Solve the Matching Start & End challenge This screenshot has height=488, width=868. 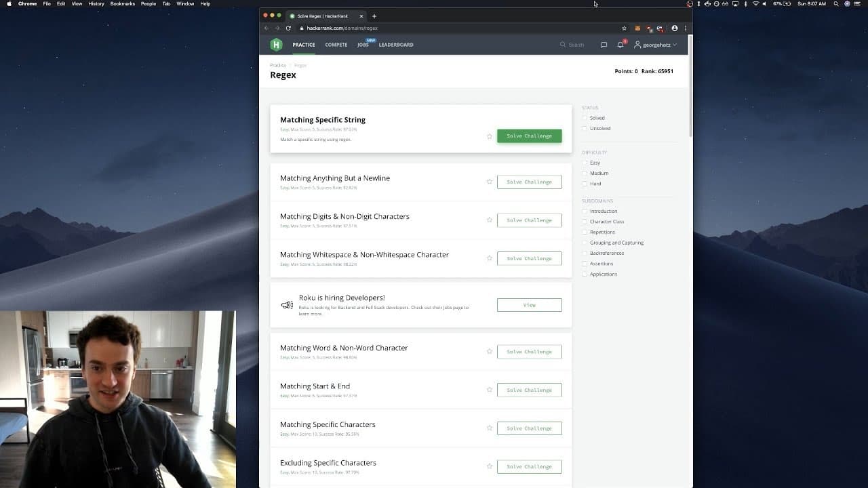click(x=529, y=390)
